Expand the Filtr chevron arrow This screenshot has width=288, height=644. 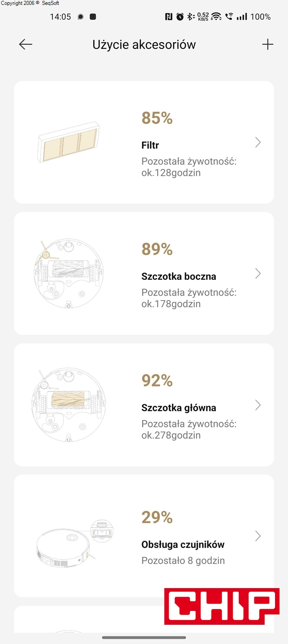click(258, 143)
